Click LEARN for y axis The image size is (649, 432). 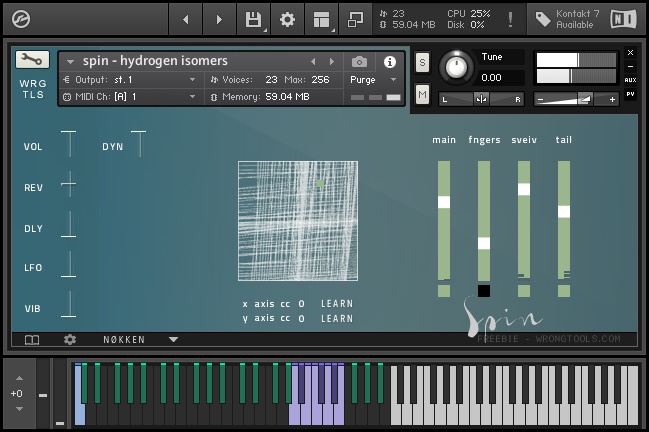337,319
